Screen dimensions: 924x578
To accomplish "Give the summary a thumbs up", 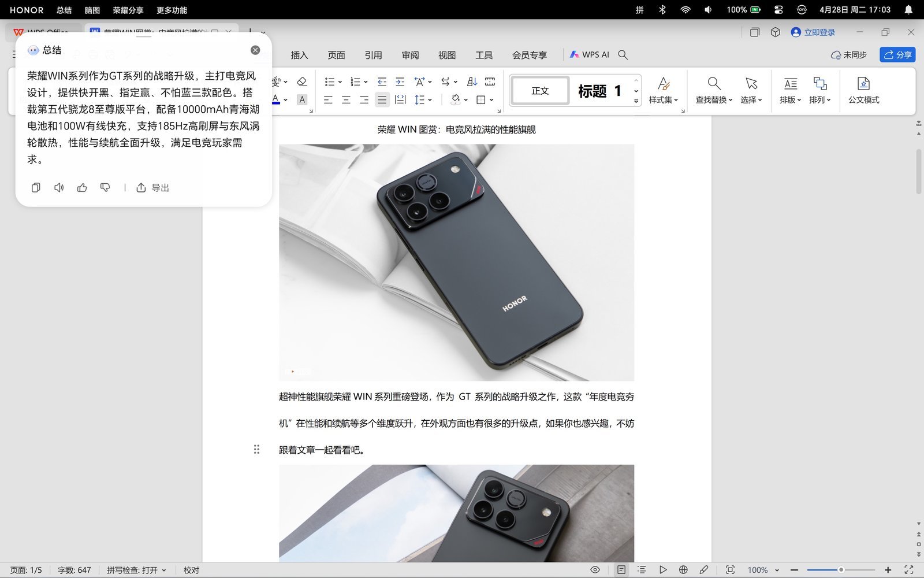I will pos(82,188).
